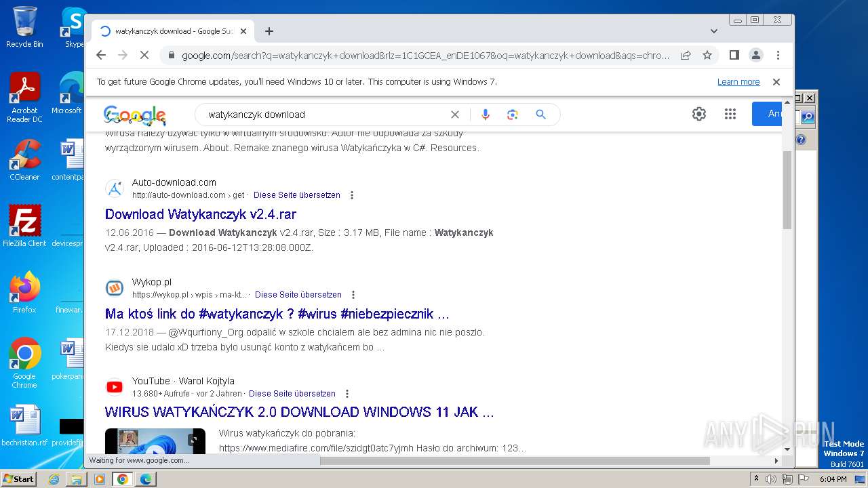Open Google search settings gear

(x=699, y=114)
